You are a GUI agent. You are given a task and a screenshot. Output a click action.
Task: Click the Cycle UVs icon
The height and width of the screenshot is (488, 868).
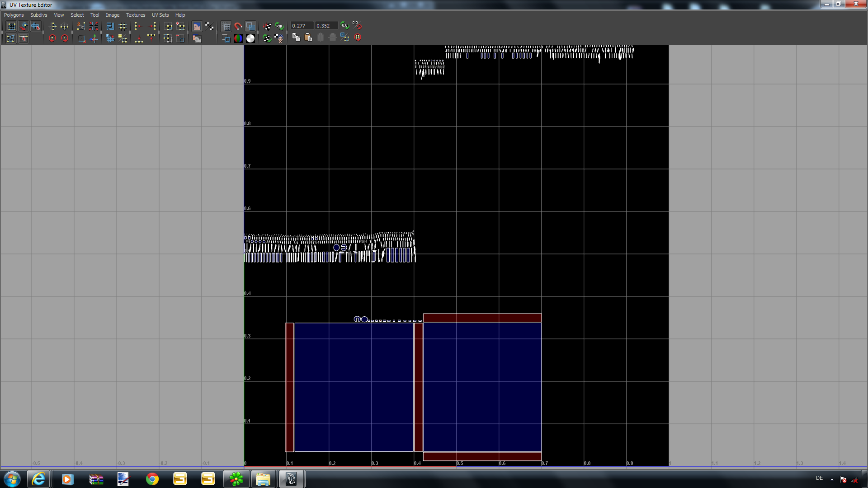point(358,38)
